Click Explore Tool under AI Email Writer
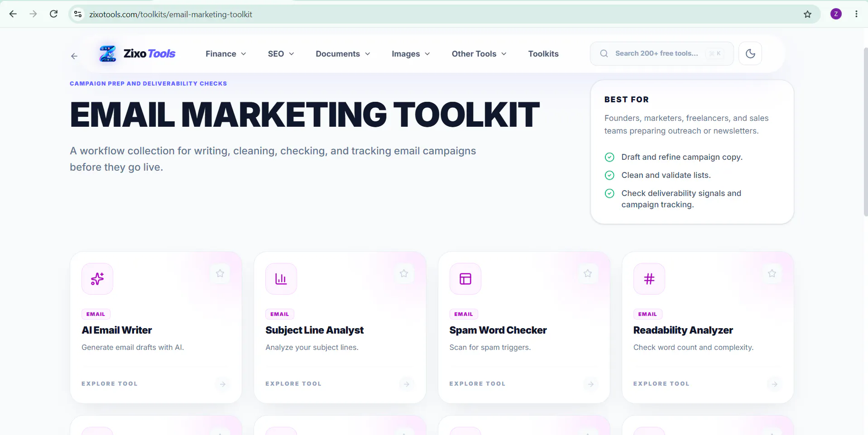Viewport: 868px width, 435px height. click(110, 384)
